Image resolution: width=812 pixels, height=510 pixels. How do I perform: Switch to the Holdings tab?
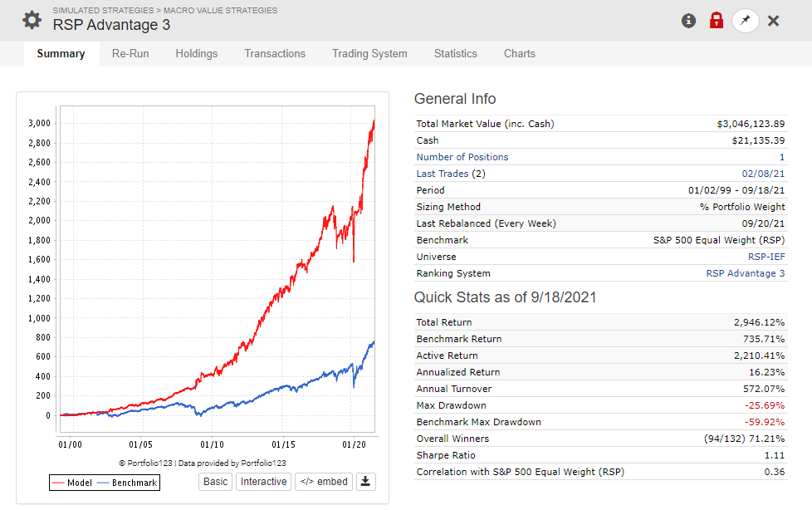(x=196, y=53)
